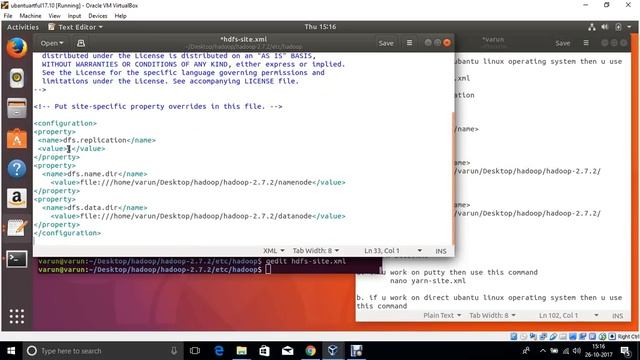Open VirtualBox Devices menu

pos(98,16)
